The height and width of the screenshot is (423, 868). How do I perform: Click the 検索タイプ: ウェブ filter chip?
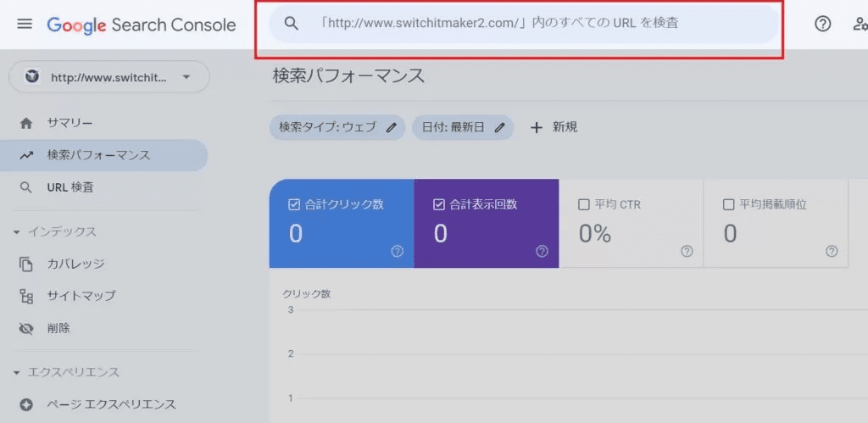(x=337, y=127)
